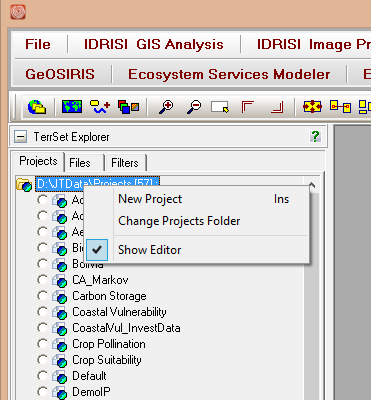Select the Crop Pollination project
Image resolution: width=371 pixels, height=400 pixels.
(x=109, y=344)
